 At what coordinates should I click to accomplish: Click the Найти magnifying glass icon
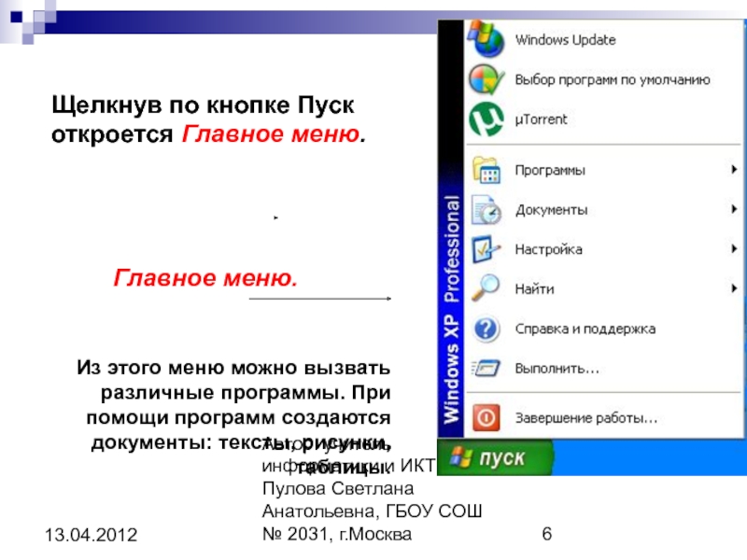point(486,288)
